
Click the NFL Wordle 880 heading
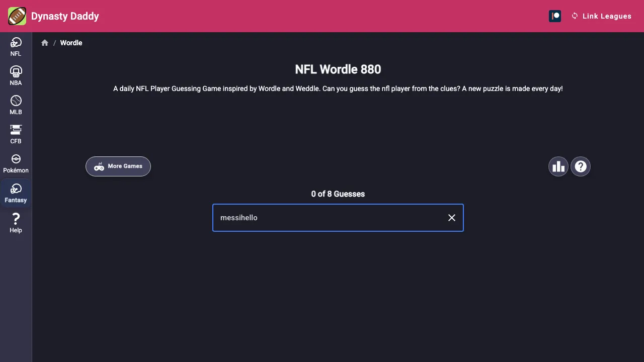pyautogui.click(x=338, y=69)
